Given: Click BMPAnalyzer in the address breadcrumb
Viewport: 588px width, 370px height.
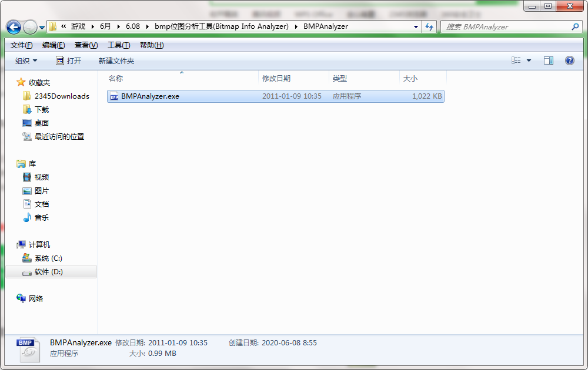Looking at the screenshot, I should click(x=326, y=26).
